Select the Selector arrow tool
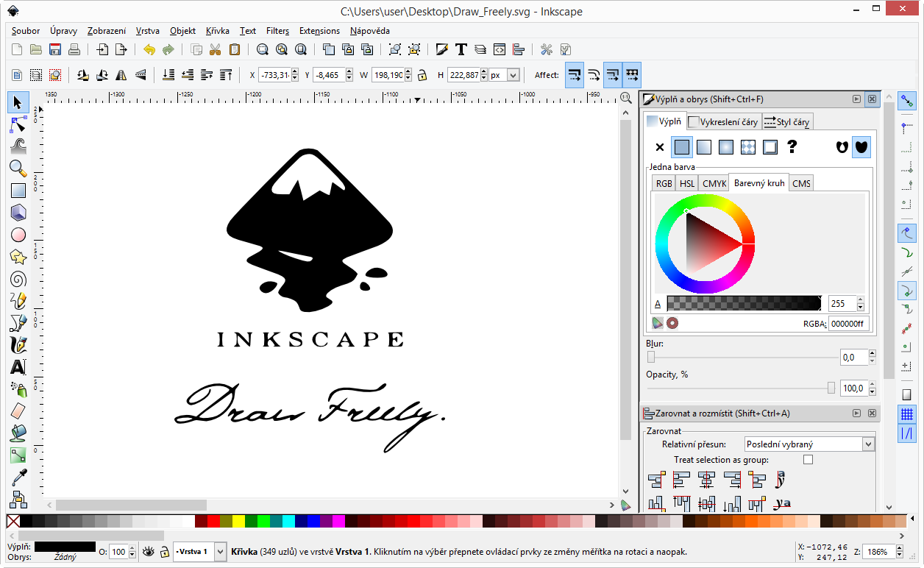The width and height of the screenshot is (924, 568). (18, 102)
